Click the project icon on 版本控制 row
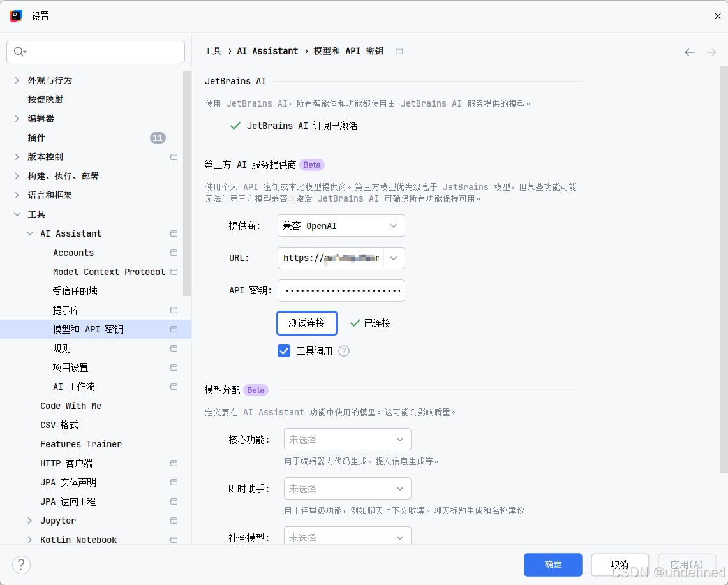 pyautogui.click(x=174, y=157)
